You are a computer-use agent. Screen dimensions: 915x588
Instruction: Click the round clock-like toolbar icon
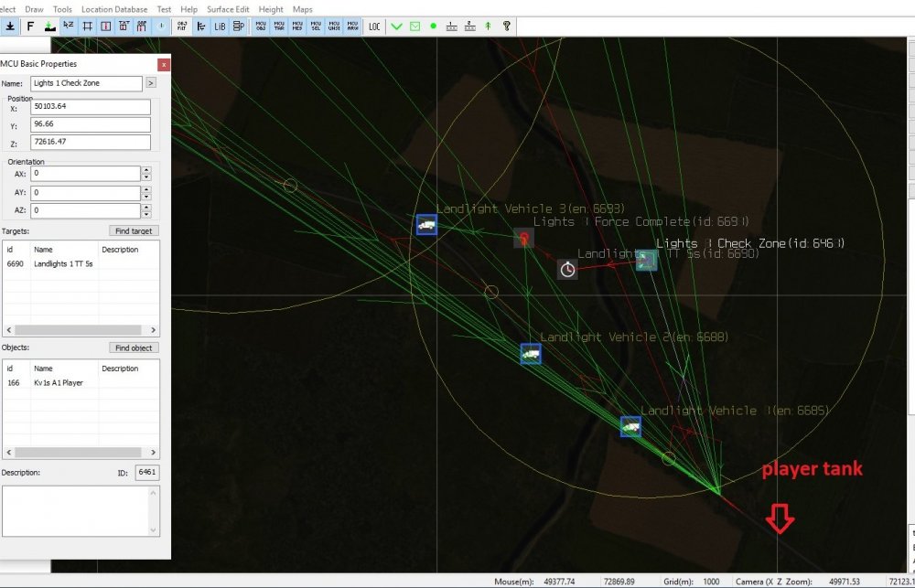161,27
